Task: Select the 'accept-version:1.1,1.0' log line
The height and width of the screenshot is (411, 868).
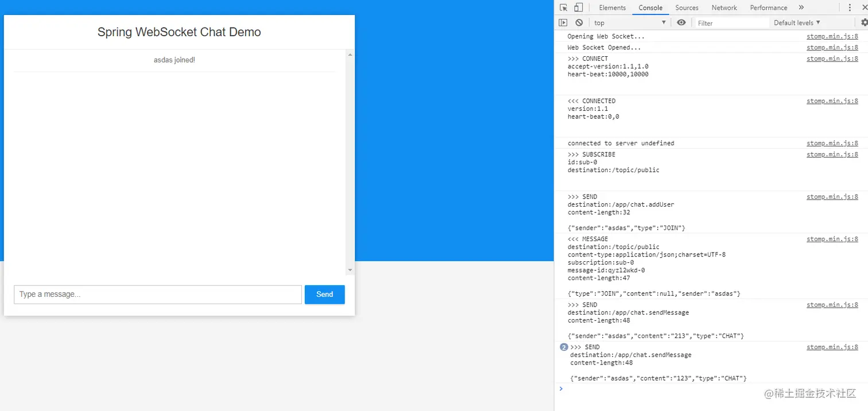Action: [x=609, y=67]
